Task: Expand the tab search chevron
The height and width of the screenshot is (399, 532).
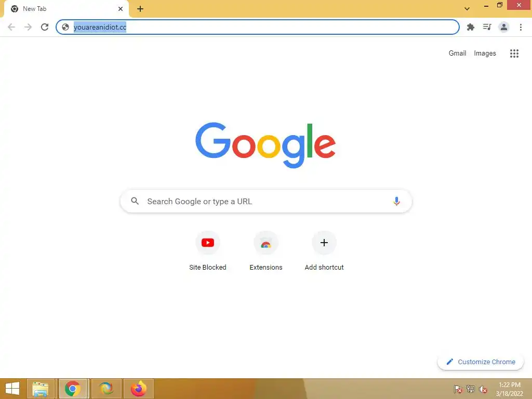Action: tap(467, 9)
